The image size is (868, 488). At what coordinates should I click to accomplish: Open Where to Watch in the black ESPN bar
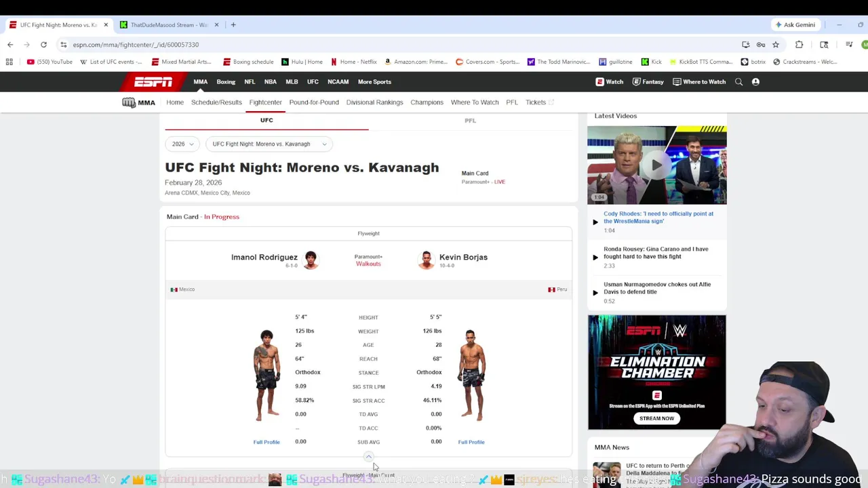[698, 82]
